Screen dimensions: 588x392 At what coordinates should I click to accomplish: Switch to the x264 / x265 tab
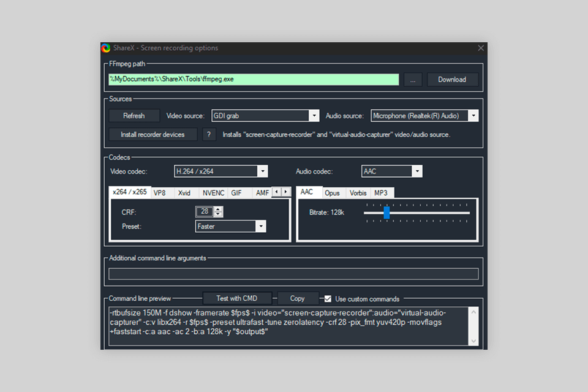click(x=130, y=192)
